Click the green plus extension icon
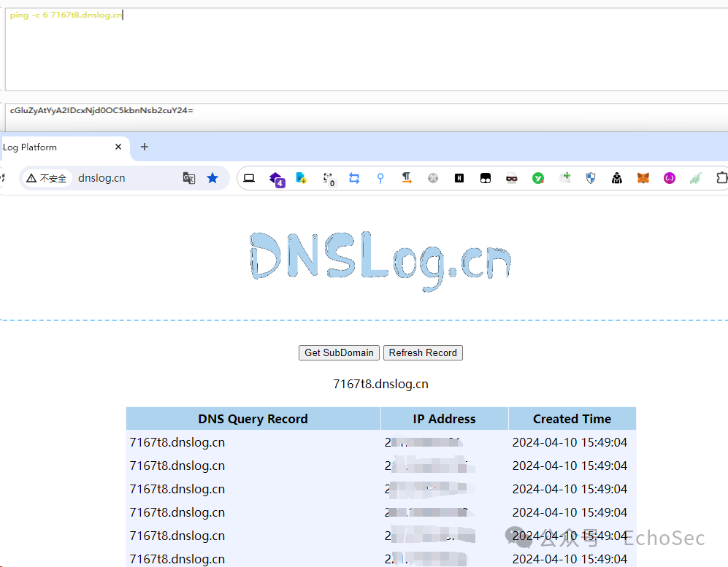The width and height of the screenshot is (728, 567). coord(565,178)
